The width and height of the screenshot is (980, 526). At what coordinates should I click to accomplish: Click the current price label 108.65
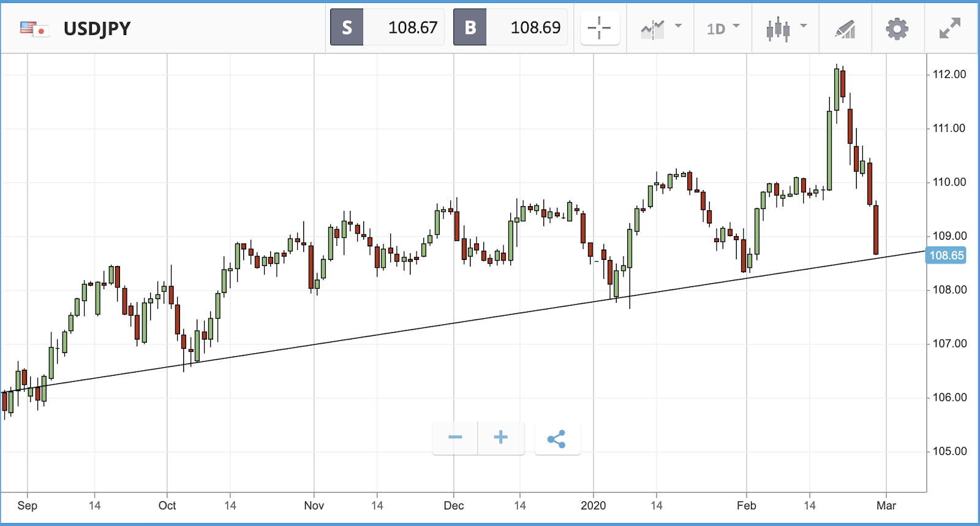click(946, 256)
